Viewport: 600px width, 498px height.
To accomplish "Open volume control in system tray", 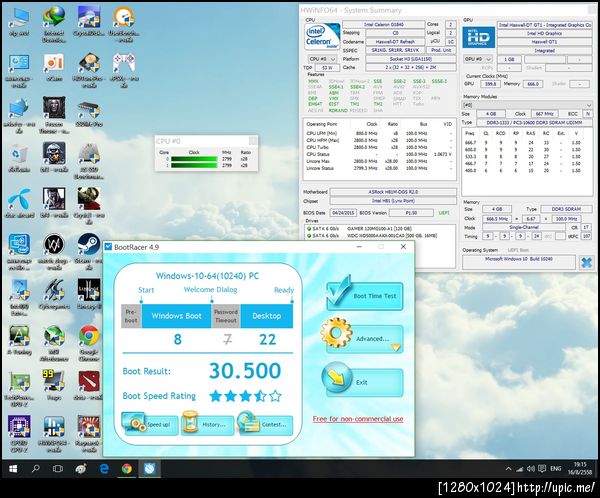I will (531, 469).
